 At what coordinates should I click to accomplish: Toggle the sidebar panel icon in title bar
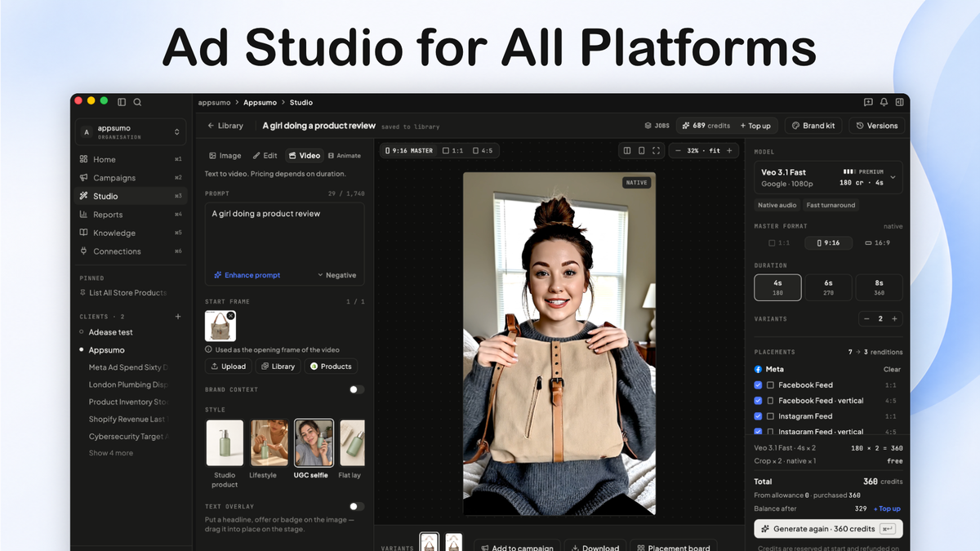(122, 102)
